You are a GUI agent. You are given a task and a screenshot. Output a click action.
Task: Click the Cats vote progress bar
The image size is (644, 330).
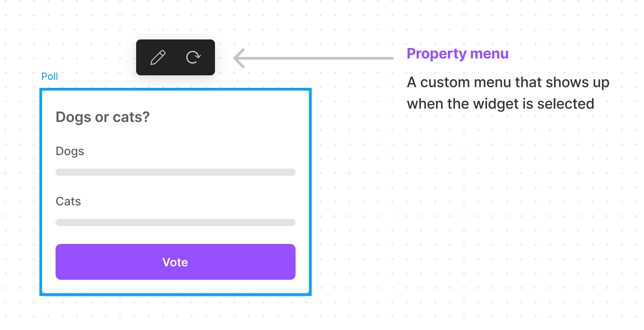pos(175,222)
